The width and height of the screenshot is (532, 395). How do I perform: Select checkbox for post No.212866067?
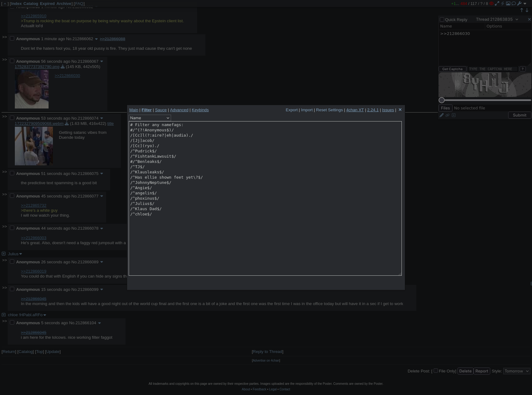(12, 61)
